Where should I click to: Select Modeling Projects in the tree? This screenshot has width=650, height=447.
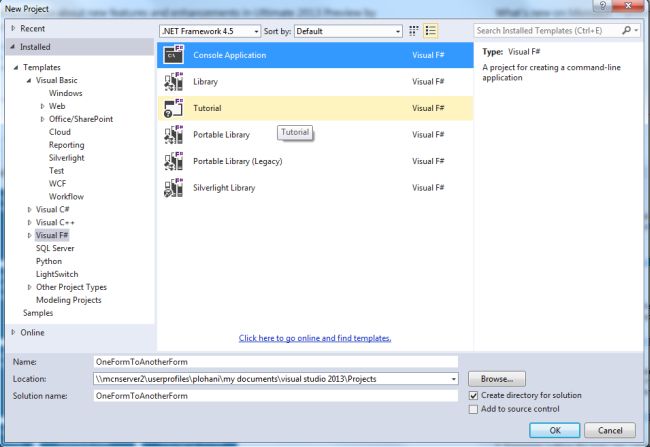point(68,300)
